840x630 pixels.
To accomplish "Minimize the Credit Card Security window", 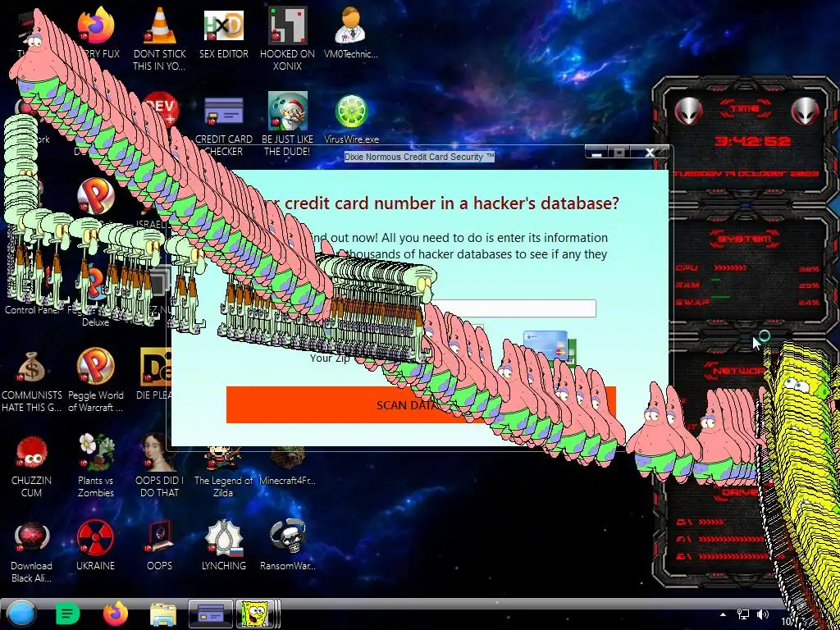I will click(597, 153).
